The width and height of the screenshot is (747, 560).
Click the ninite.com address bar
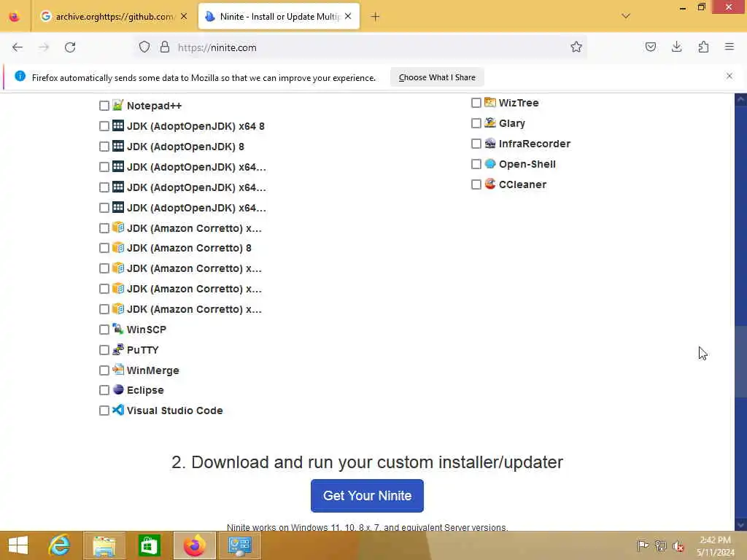[x=362, y=47]
